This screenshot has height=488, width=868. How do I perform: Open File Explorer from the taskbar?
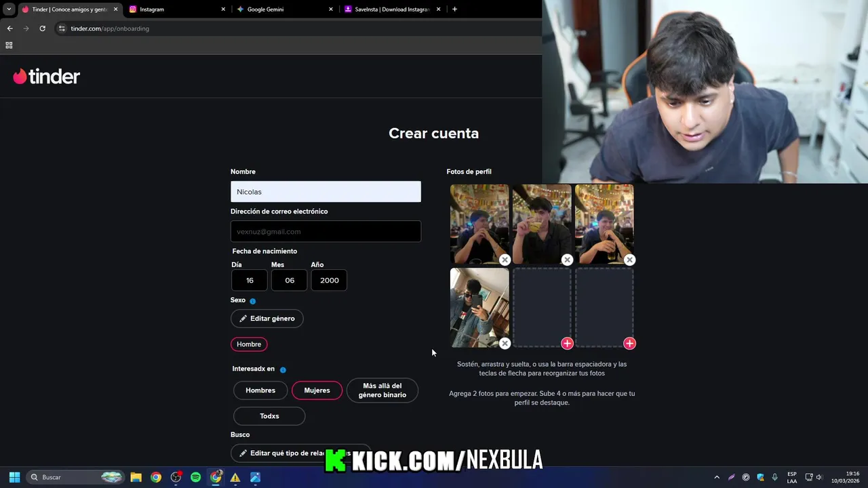[136, 477]
